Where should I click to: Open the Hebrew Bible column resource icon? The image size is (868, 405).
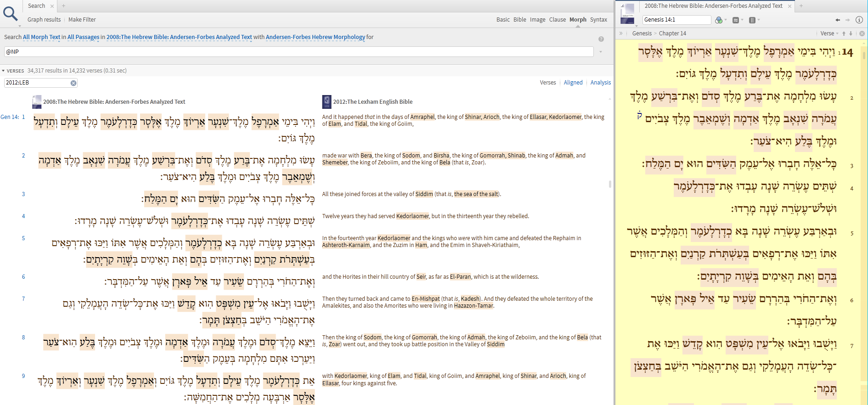[x=37, y=101]
